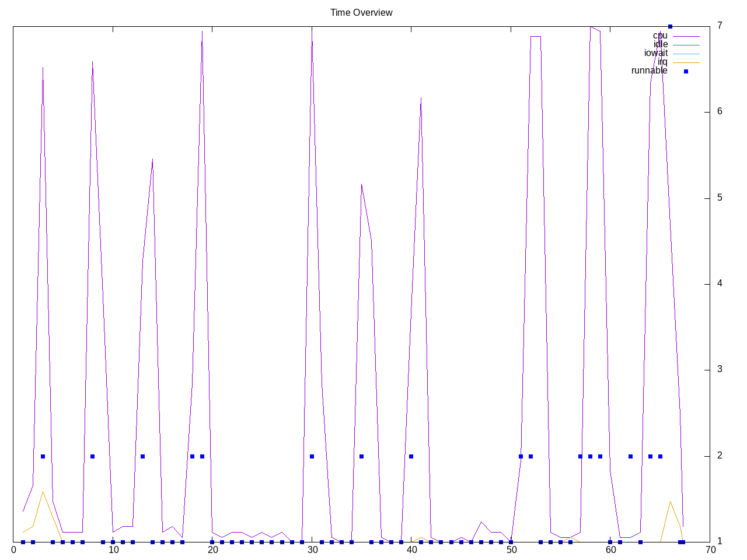Select the "idle" legend label
This screenshot has width=747, height=560.
(660, 44)
